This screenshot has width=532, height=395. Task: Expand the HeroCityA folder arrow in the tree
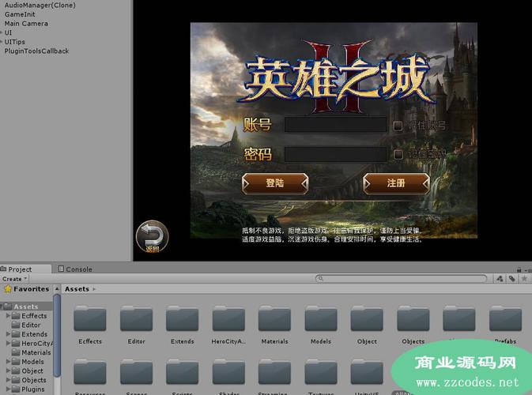(8, 343)
